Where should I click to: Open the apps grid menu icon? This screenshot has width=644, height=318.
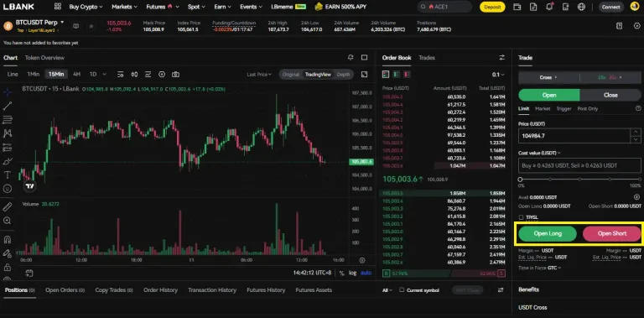coord(58,7)
